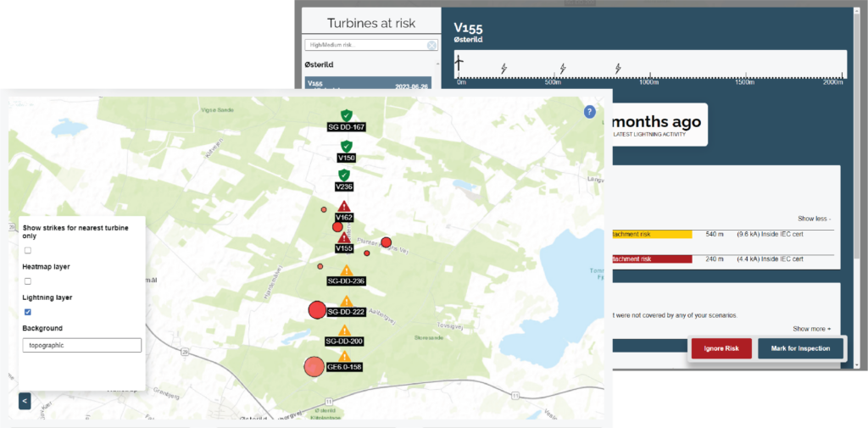
Task: Click the large red lightning circle beside SG-DD-222
Action: click(317, 310)
